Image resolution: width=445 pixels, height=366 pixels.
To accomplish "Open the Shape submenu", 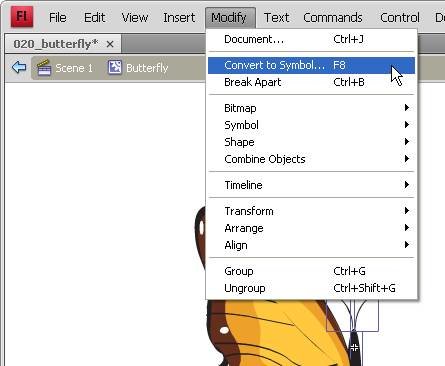I will (311, 142).
